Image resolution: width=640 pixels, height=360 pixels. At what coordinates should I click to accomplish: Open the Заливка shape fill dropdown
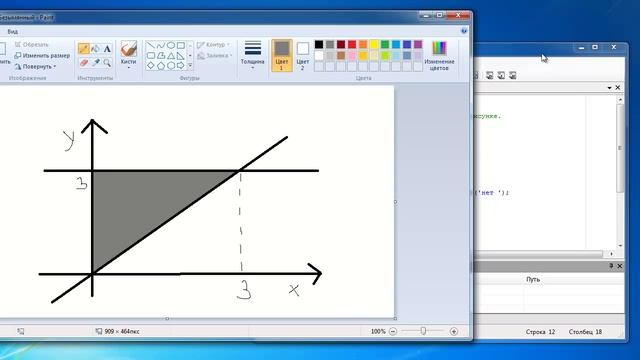coord(215,56)
